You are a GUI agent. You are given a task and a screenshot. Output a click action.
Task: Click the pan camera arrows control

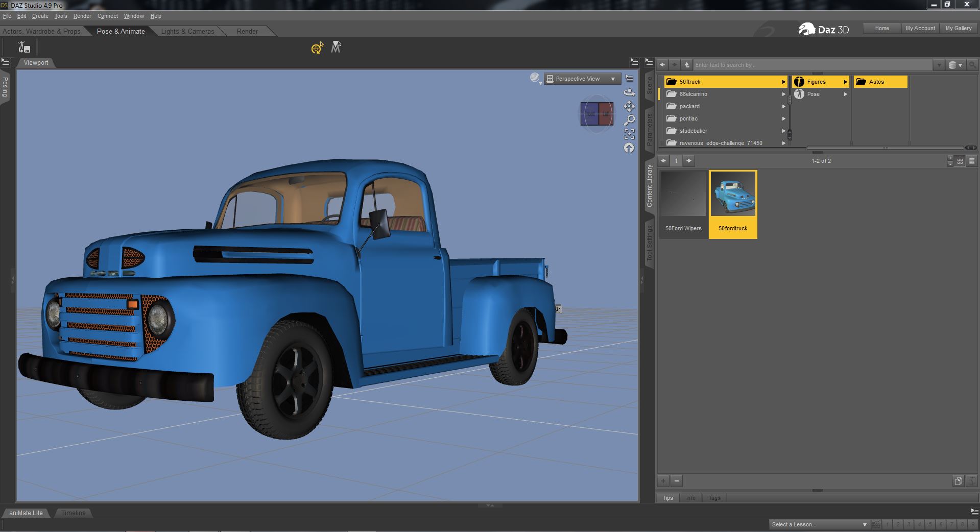coord(629,106)
